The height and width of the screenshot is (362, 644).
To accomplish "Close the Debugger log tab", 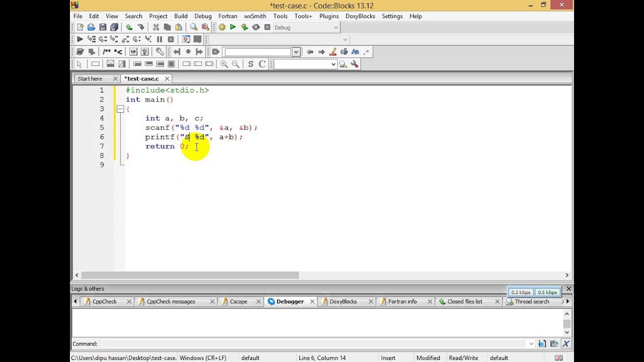I will (312, 302).
